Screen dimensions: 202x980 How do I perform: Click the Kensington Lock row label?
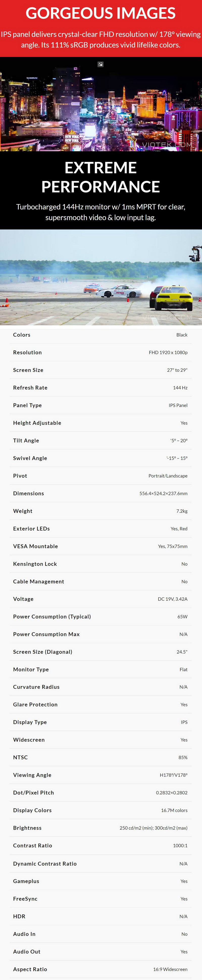[35, 564]
